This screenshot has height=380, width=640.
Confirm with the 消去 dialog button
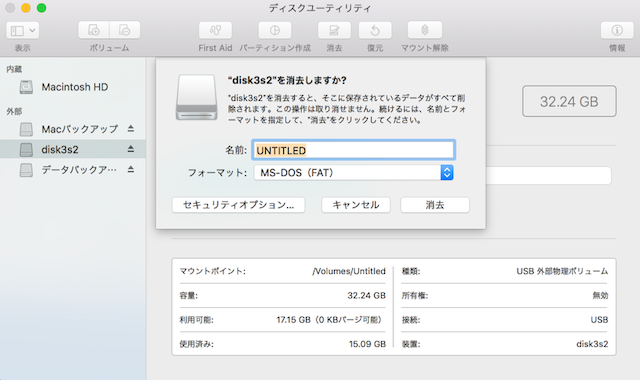tap(435, 205)
